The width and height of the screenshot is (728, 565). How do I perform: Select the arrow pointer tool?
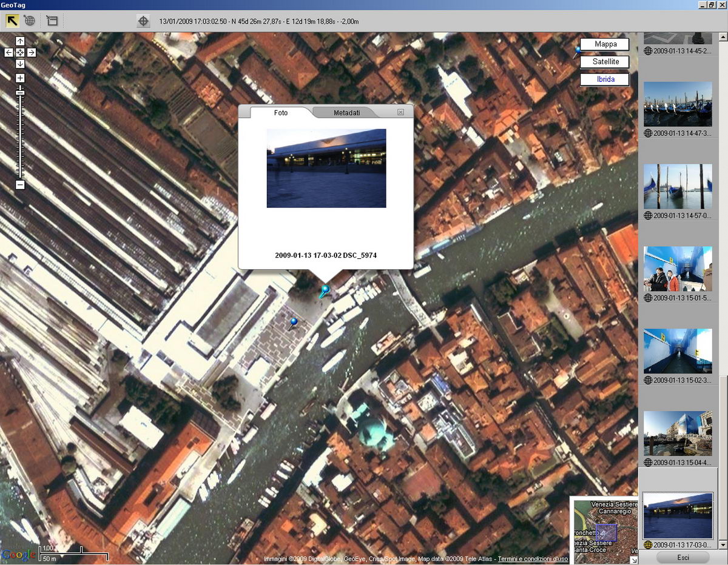[x=12, y=21]
